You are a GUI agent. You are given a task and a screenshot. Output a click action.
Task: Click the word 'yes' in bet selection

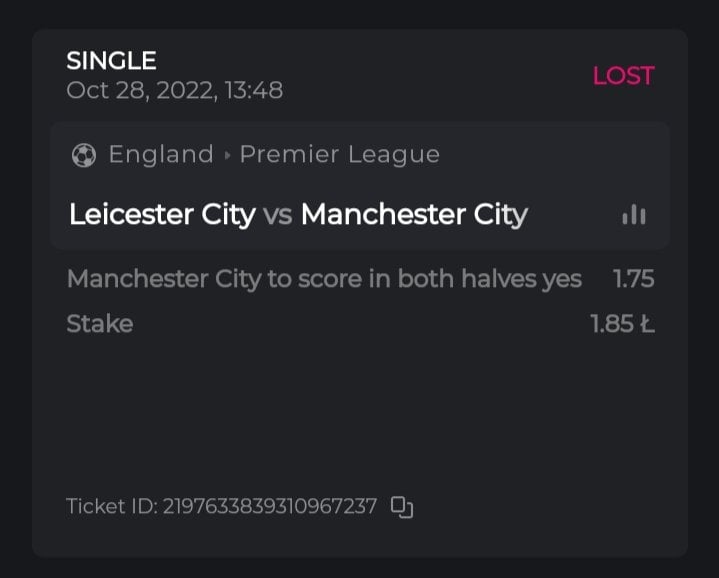[562, 279]
